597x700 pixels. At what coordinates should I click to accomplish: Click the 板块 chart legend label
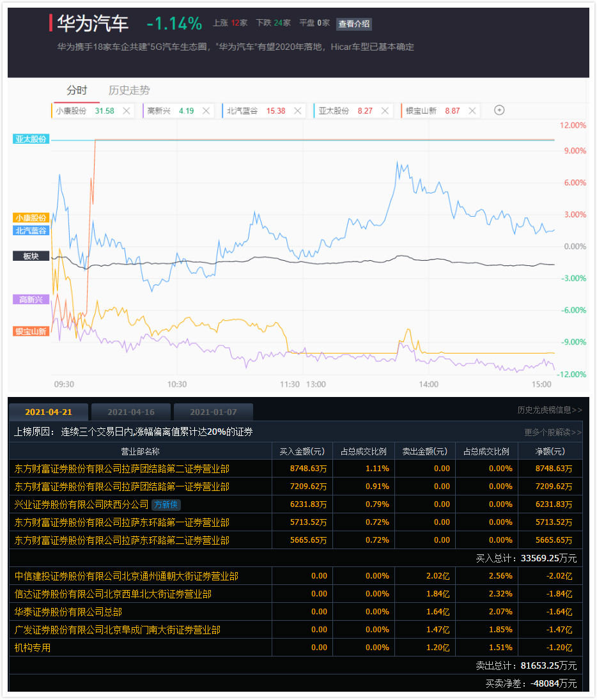click(x=31, y=256)
